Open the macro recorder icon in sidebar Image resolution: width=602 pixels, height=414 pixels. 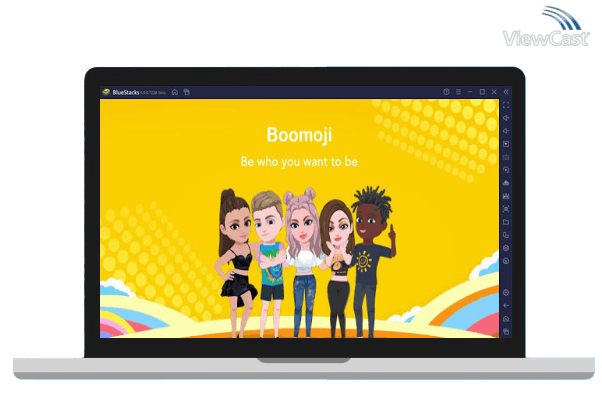click(x=506, y=196)
